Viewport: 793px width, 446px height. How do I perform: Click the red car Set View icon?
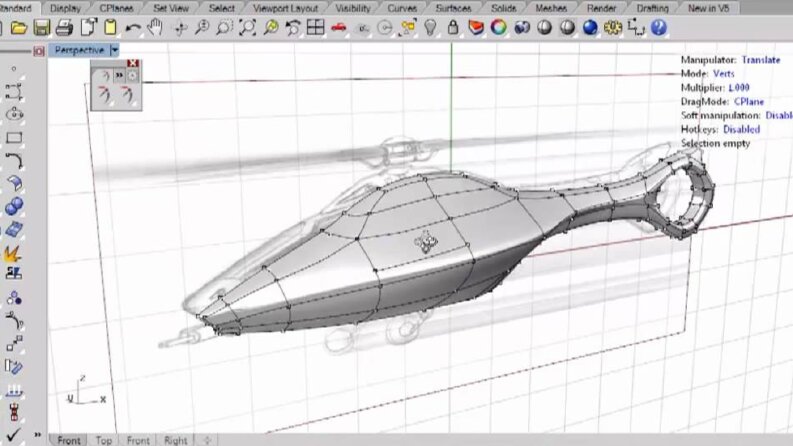[x=338, y=28]
